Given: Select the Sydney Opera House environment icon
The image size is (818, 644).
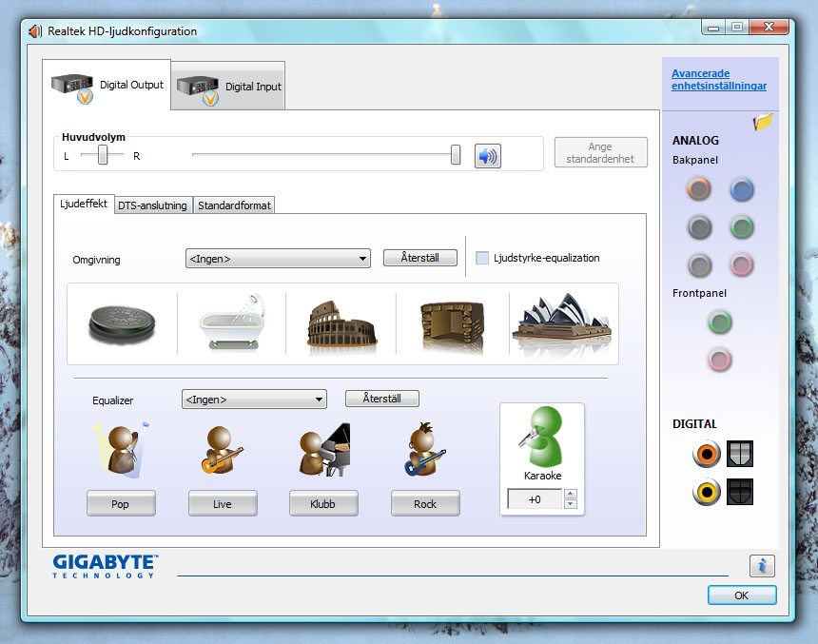Looking at the screenshot, I should click(x=562, y=323).
